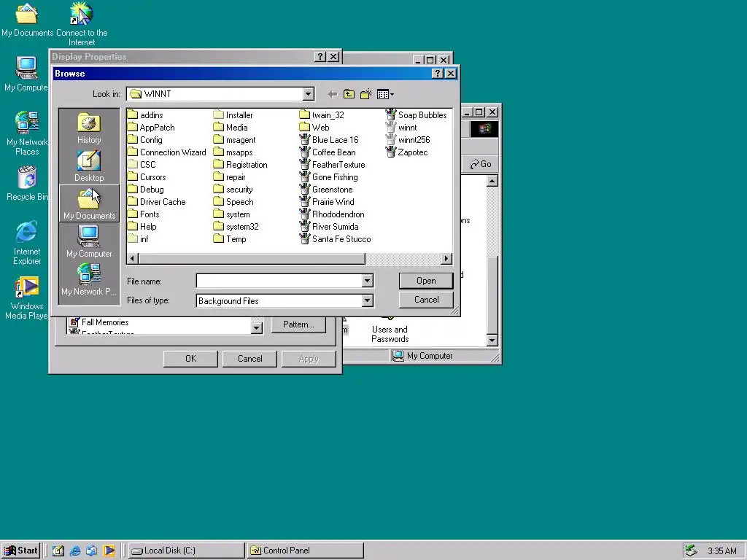Viewport: 747px width, 560px height.
Task: Open My Network Places in places bar
Action: pos(89,279)
